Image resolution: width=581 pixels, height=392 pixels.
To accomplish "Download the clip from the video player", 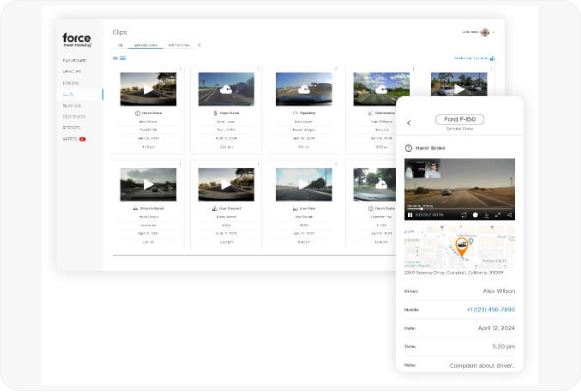I will (486, 215).
